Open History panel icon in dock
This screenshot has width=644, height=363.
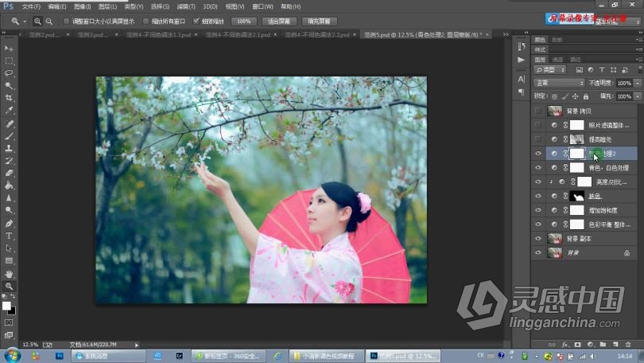click(x=522, y=46)
